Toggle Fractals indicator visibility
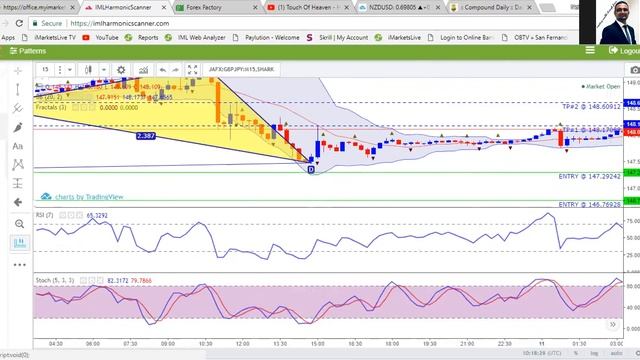This screenshot has width=640, height=360. 76,107
